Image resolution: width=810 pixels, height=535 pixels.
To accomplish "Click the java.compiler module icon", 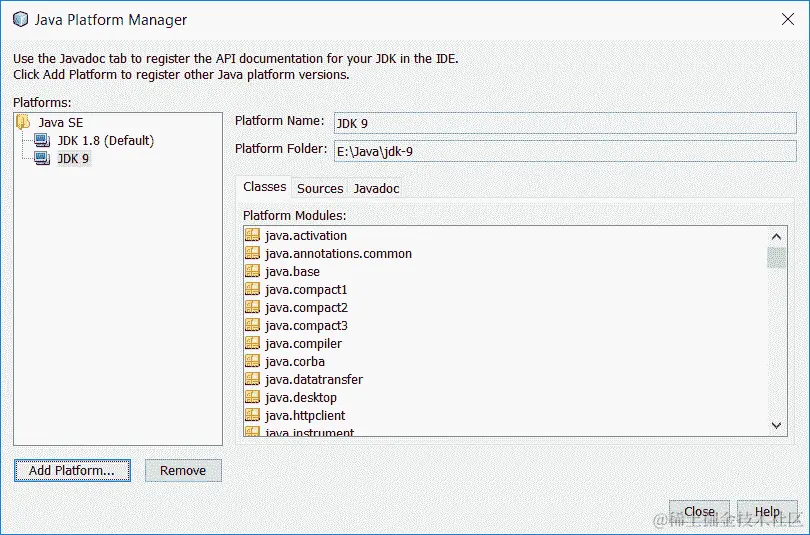I will click(x=252, y=343).
